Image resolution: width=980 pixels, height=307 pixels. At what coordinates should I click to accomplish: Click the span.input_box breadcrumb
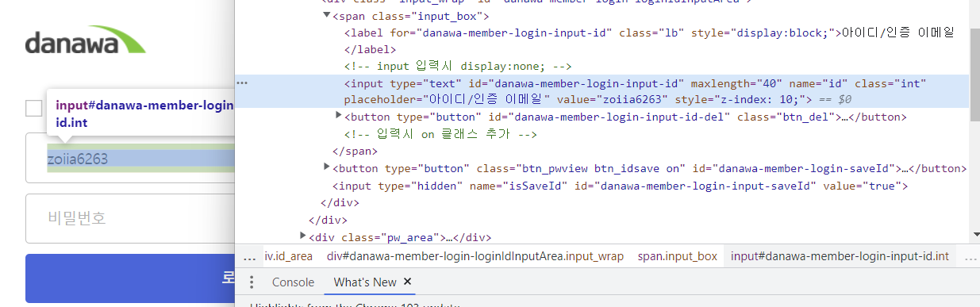point(678,256)
